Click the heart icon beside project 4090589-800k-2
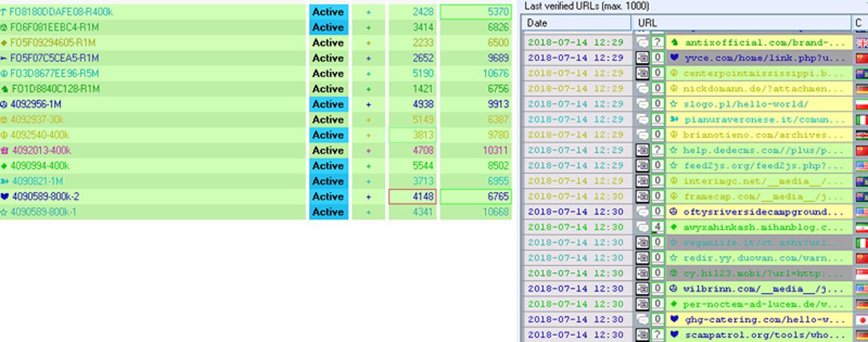The image size is (868, 342). pos(5,196)
